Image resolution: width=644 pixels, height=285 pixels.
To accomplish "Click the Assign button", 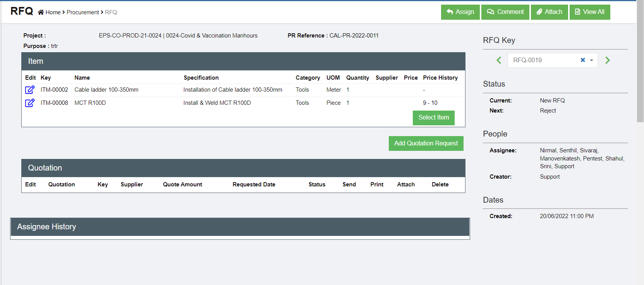I will tap(460, 12).
